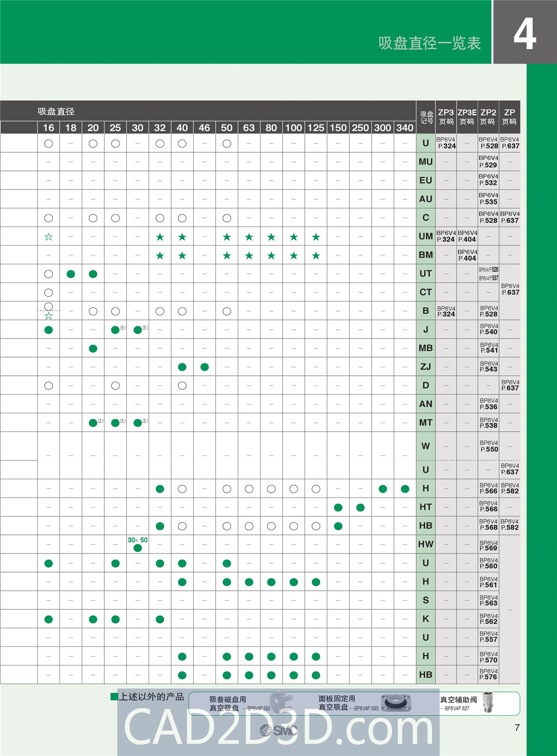Click the green dot in the MT row under 20
The width and height of the screenshot is (557, 756).
(x=93, y=423)
